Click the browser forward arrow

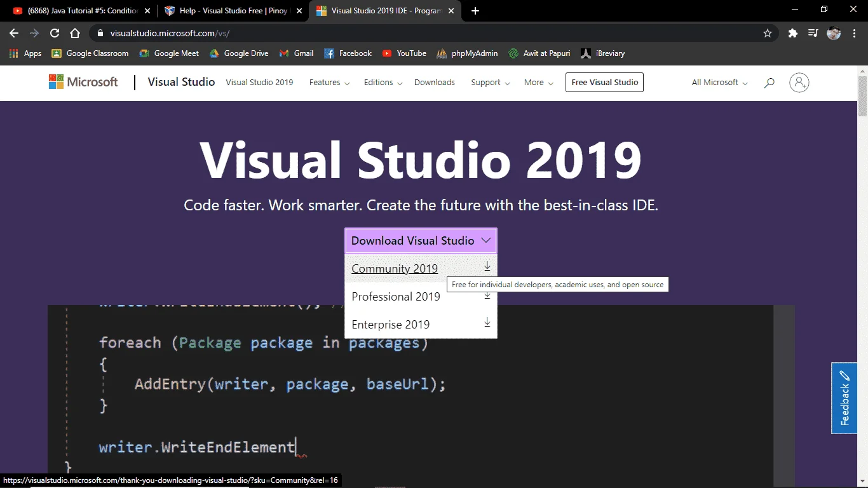[34, 33]
